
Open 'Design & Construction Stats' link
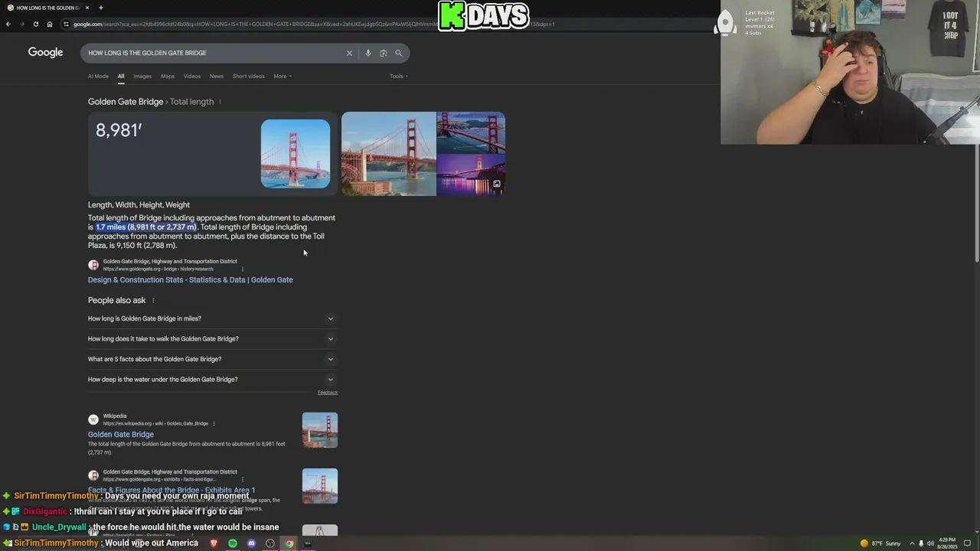pyautogui.click(x=191, y=280)
